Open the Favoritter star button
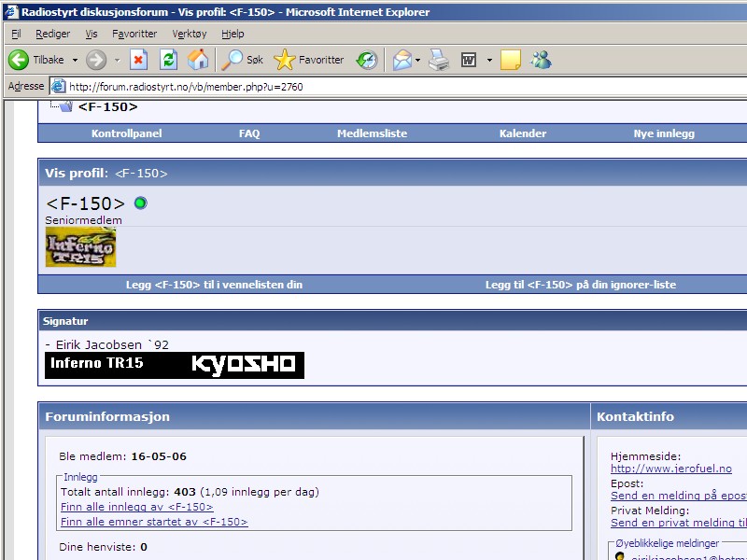The height and width of the screenshot is (560, 747). 309,60
